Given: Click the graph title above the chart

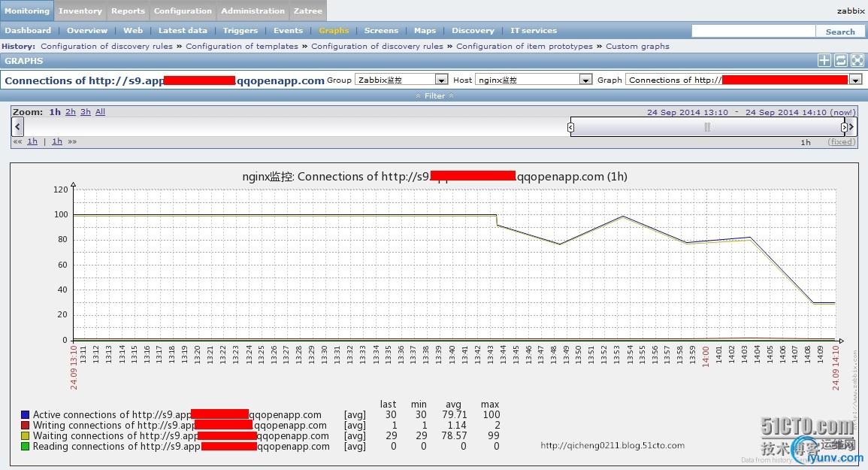Looking at the screenshot, I should (x=434, y=176).
